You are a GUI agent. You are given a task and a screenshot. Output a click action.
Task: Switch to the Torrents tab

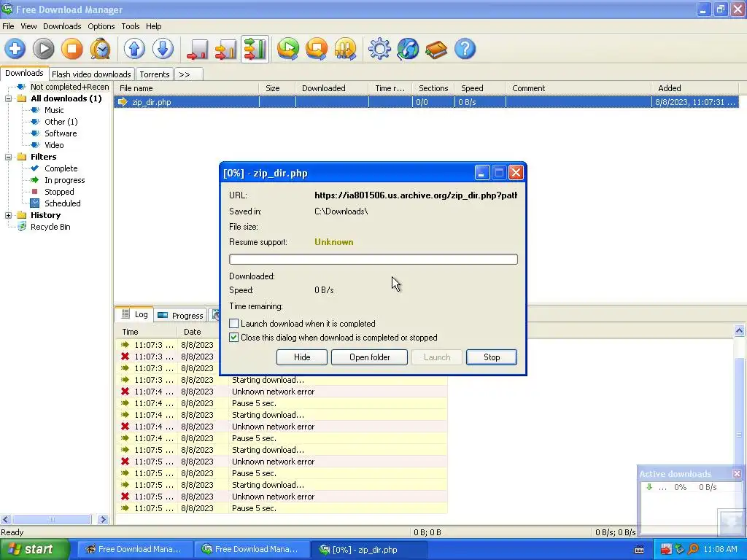point(155,74)
